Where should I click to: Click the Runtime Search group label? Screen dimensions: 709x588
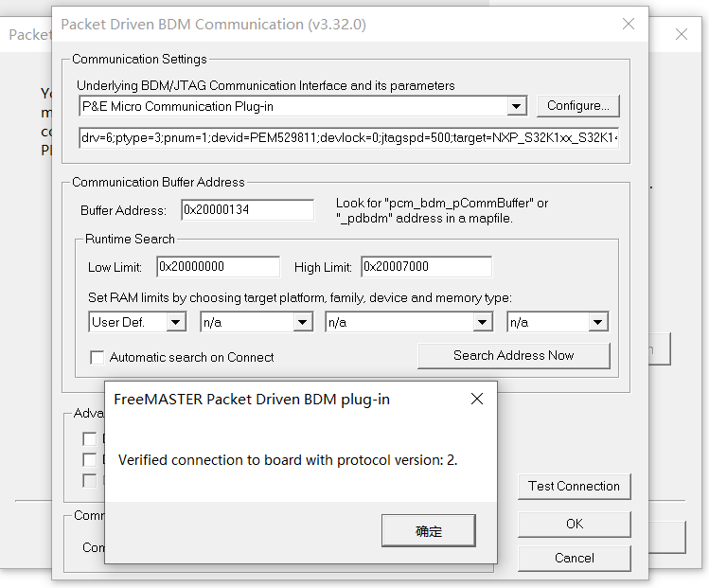pyautogui.click(x=130, y=239)
